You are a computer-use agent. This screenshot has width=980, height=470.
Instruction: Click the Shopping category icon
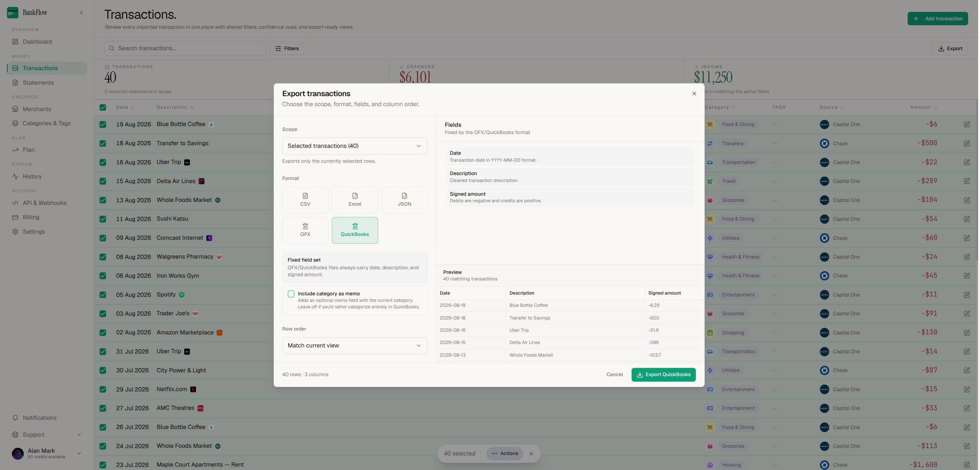click(710, 332)
